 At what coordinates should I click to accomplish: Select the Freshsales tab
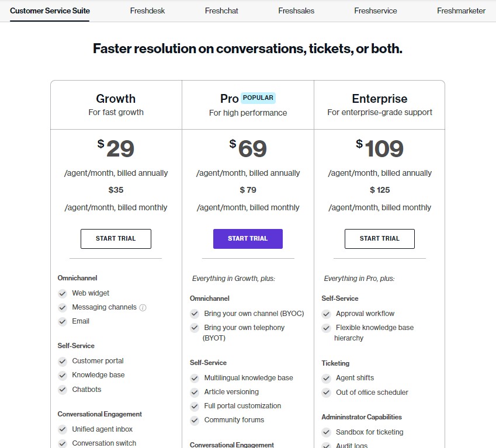[296, 11]
